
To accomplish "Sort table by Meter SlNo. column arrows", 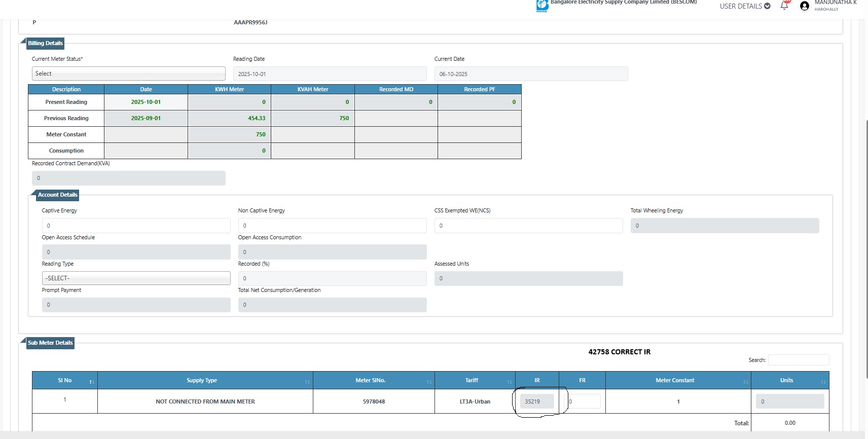I will tap(429, 381).
